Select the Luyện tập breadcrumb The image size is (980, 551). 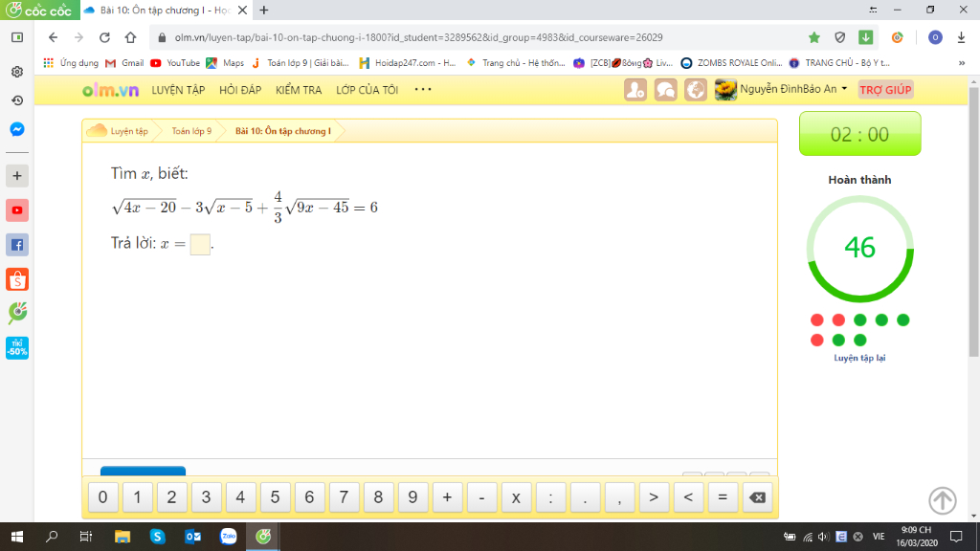pyautogui.click(x=129, y=131)
